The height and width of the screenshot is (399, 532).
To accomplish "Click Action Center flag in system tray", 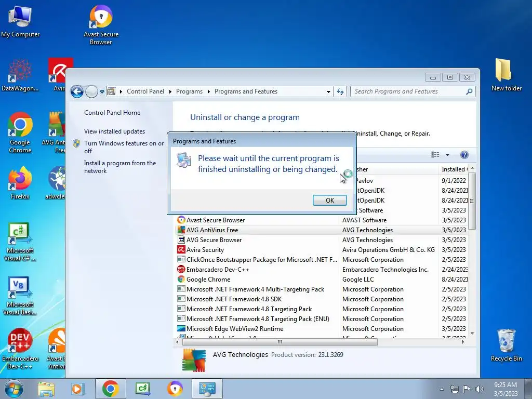I will pyautogui.click(x=467, y=389).
